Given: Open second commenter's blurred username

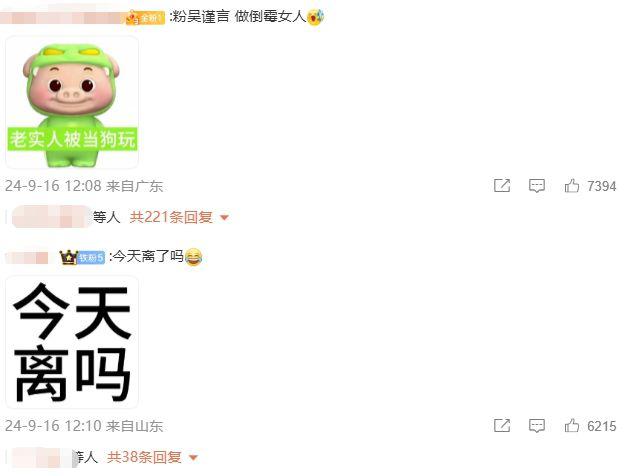Looking at the screenshot, I should (x=27, y=258).
